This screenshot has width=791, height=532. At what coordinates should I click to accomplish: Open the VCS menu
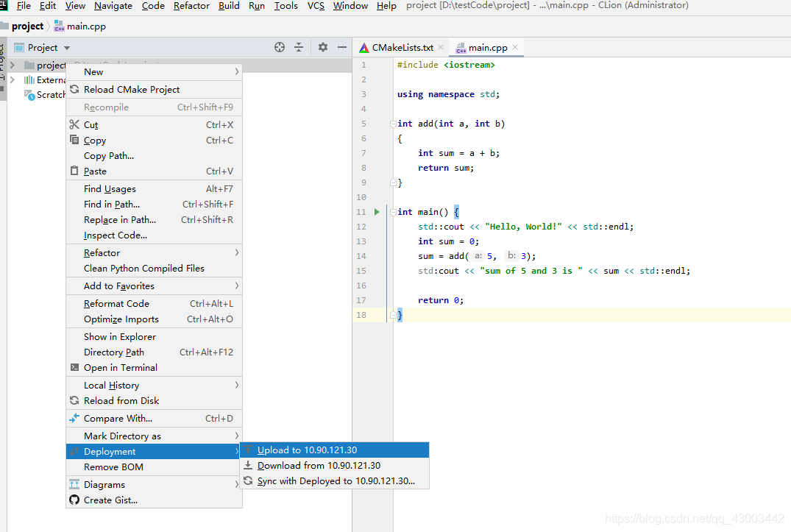[x=316, y=6]
